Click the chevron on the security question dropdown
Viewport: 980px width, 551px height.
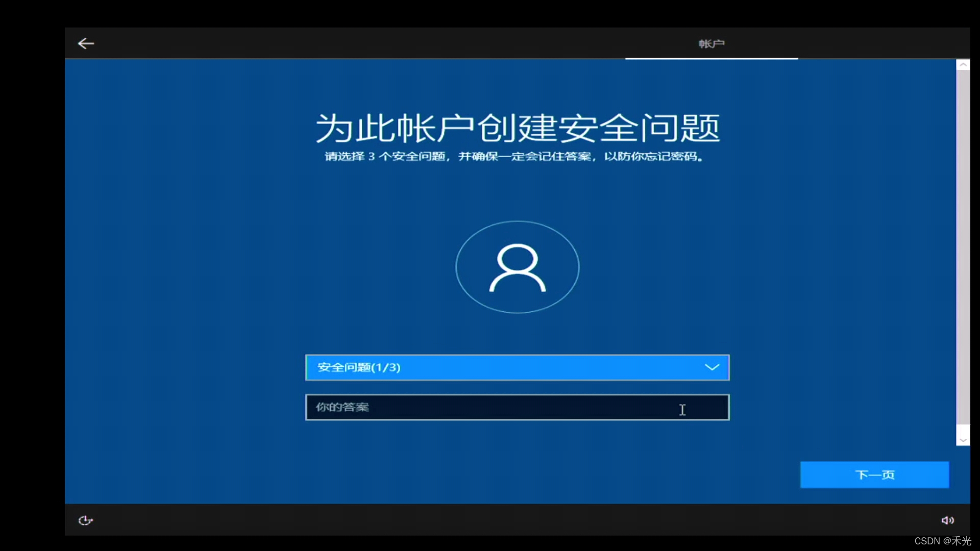click(x=712, y=367)
